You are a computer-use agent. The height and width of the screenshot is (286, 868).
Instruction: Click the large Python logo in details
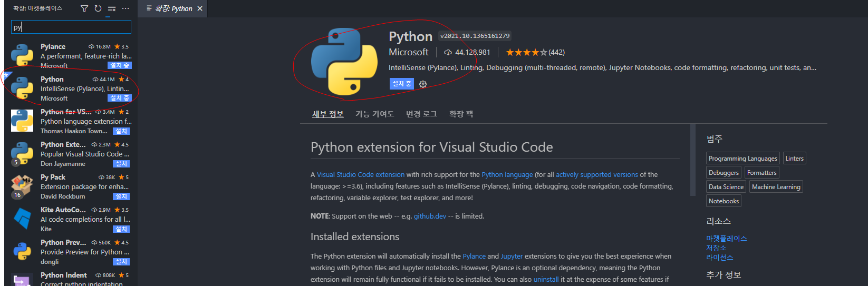[x=344, y=62]
